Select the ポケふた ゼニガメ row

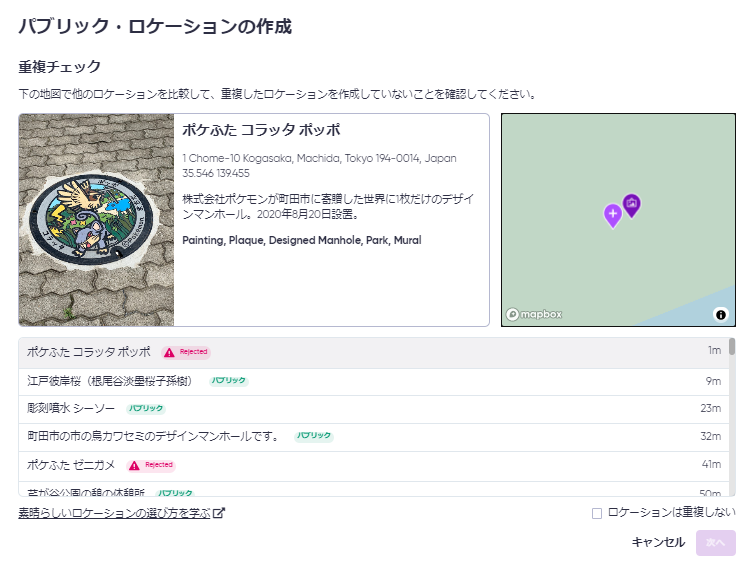(374, 466)
